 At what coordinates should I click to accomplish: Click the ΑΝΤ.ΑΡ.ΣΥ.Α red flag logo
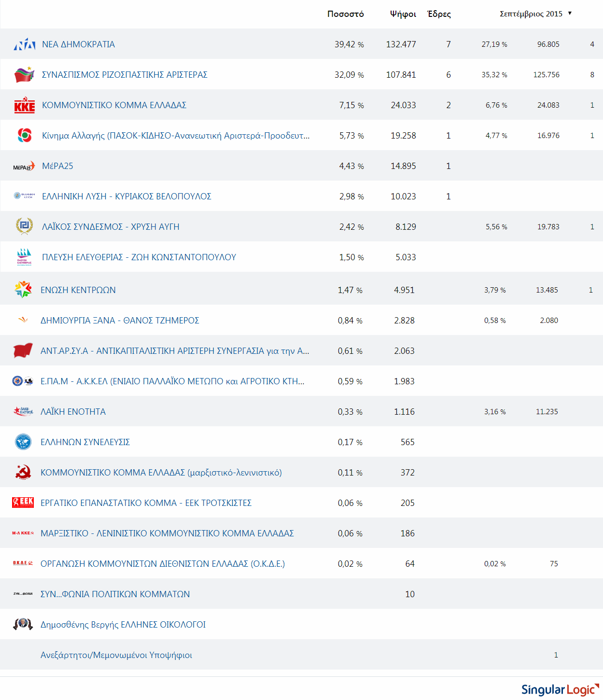[23, 350]
